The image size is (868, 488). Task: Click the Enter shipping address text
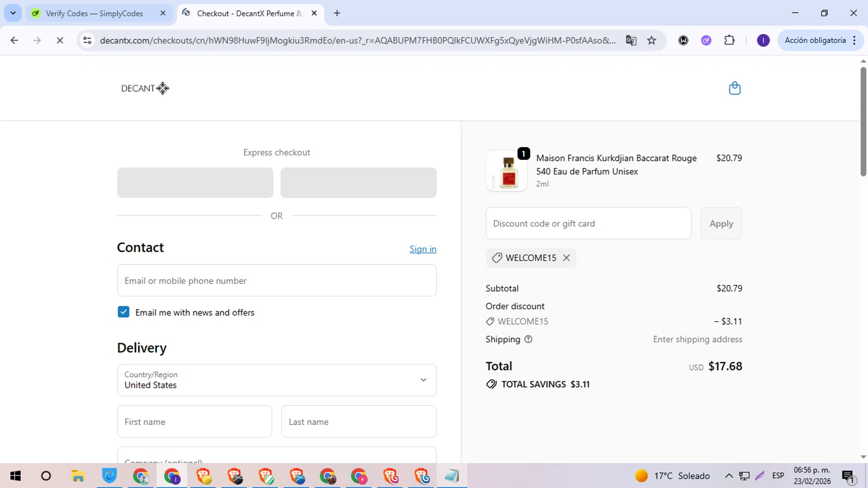pyautogui.click(x=697, y=339)
